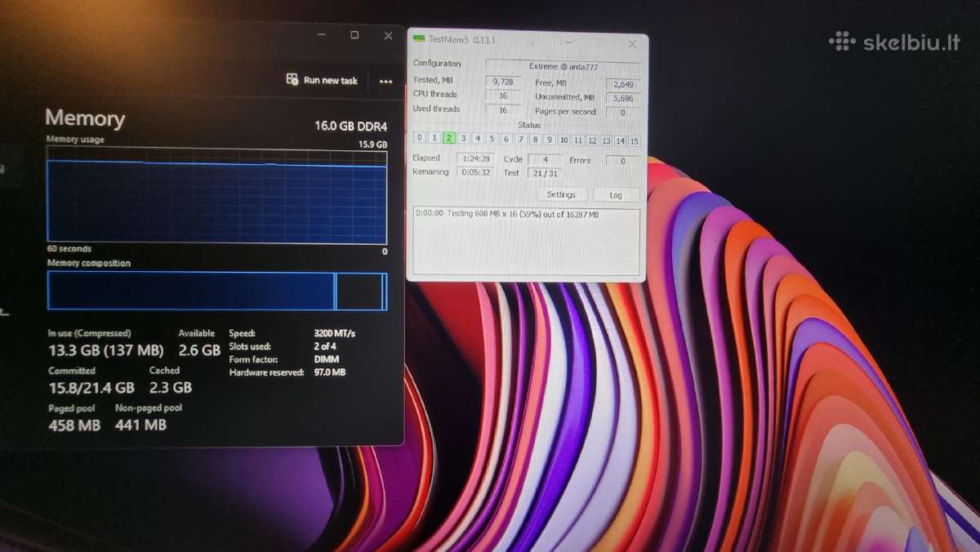Click the Elapsed time 1:24:28

pos(475,158)
